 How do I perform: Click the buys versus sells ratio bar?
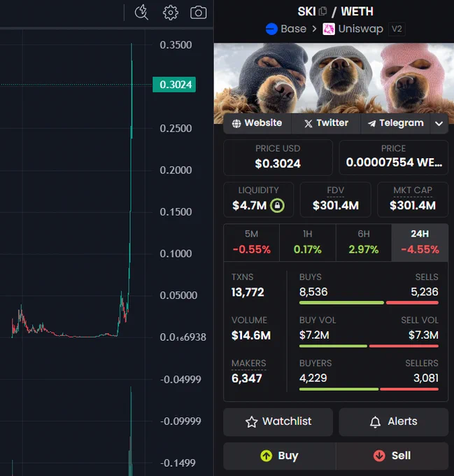pos(369,302)
